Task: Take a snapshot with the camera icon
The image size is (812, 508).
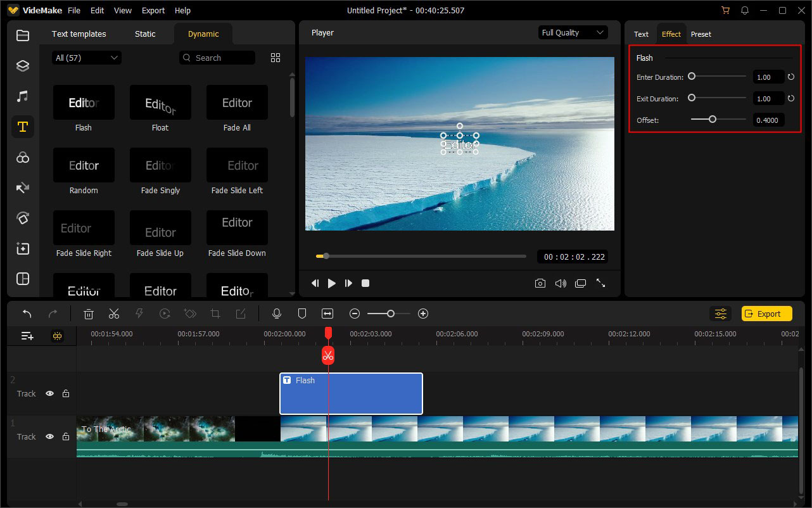Action: [x=540, y=283]
